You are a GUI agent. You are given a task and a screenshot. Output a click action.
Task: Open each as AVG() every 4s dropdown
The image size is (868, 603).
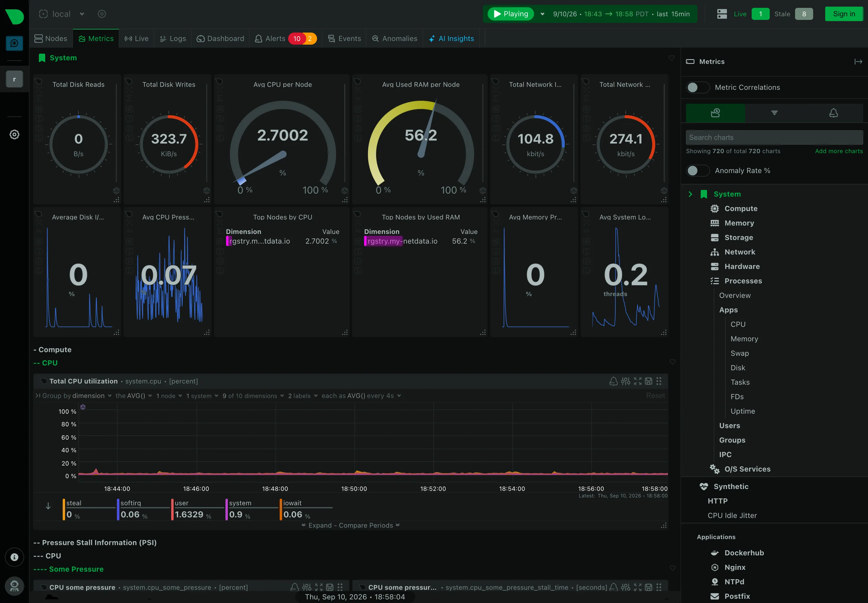361,396
